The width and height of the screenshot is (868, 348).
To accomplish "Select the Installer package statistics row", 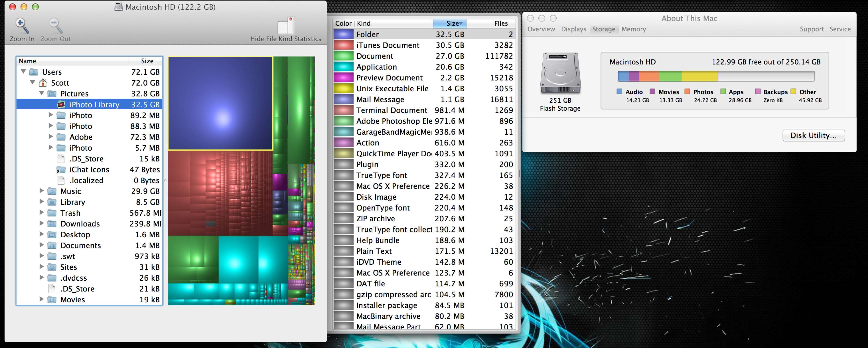I will [425, 305].
